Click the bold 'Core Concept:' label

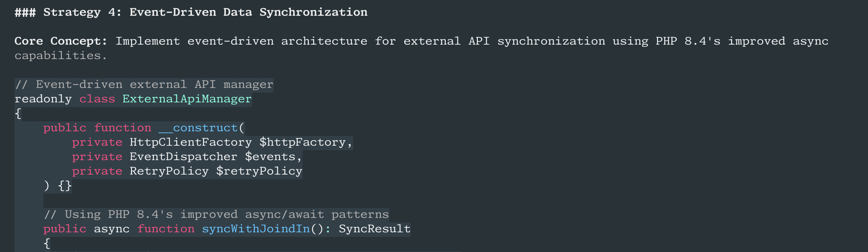click(61, 41)
